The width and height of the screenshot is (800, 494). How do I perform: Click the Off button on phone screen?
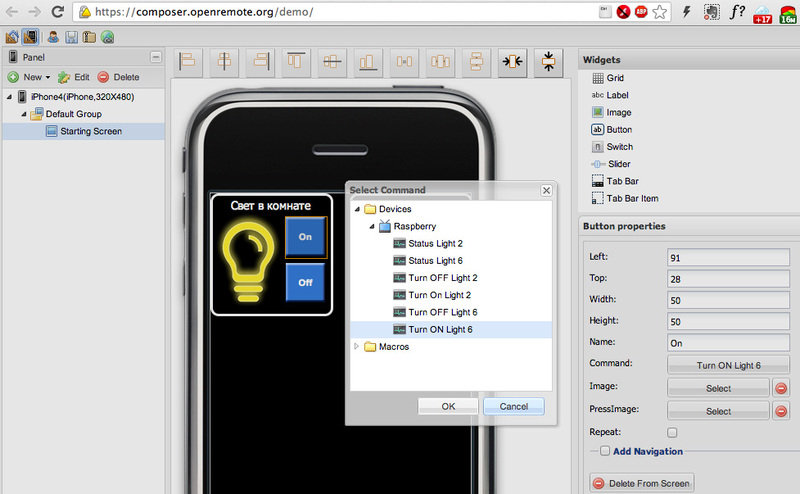click(x=305, y=282)
